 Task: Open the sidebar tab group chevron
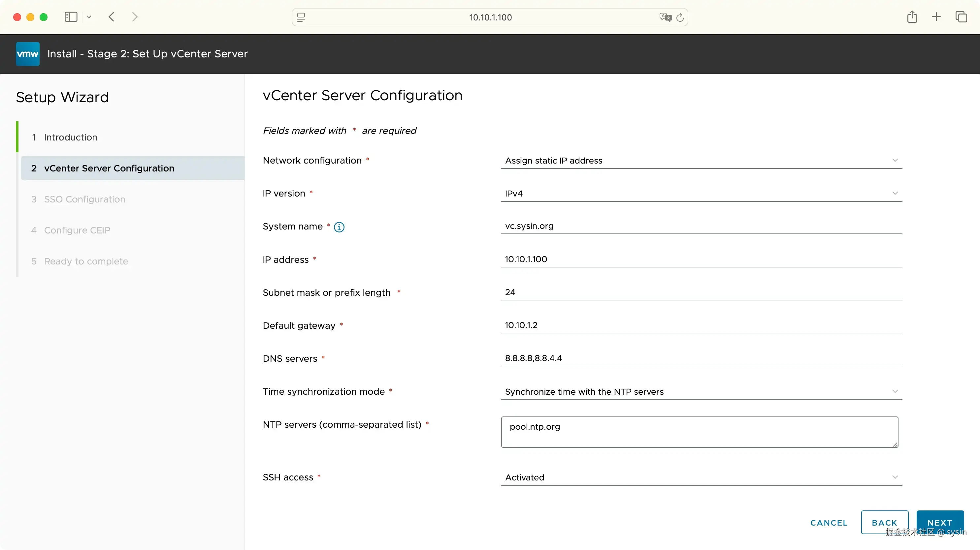(x=89, y=17)
